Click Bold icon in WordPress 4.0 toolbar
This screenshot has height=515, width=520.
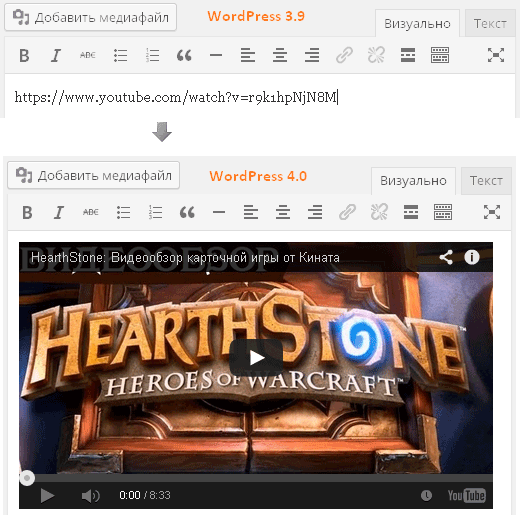click(27, 212)
